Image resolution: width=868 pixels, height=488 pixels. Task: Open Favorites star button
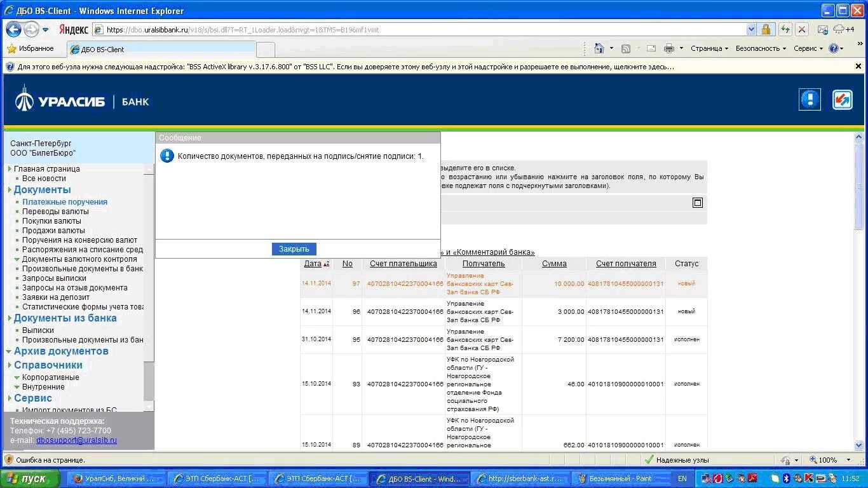(x=30, y=48)
